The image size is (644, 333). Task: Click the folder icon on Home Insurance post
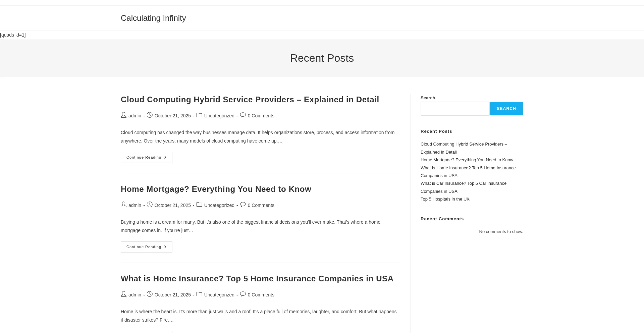coord(199,294)
